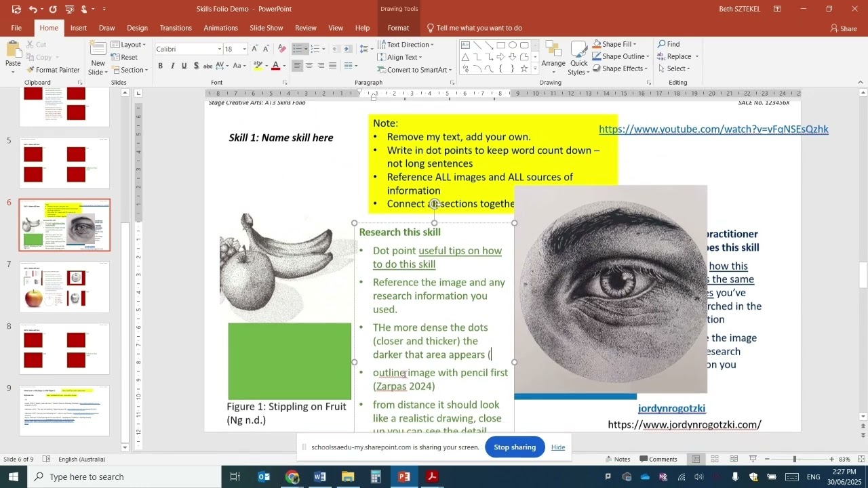Switch to Slide Sorter view
868x488 pixels.
coord(714,459)
